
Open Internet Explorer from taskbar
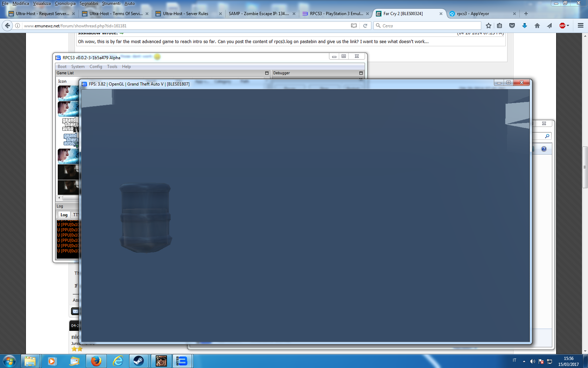click(x=118, y=361)
